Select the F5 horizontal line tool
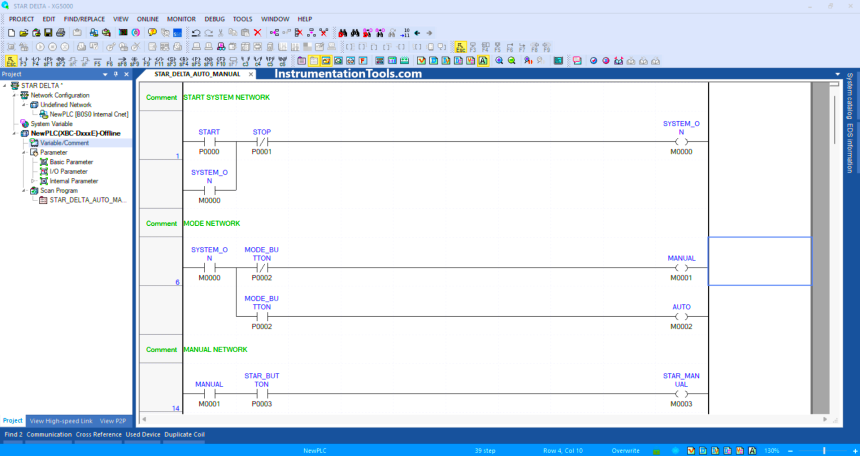Screen dimensions: 860x456 click(97, 61)
